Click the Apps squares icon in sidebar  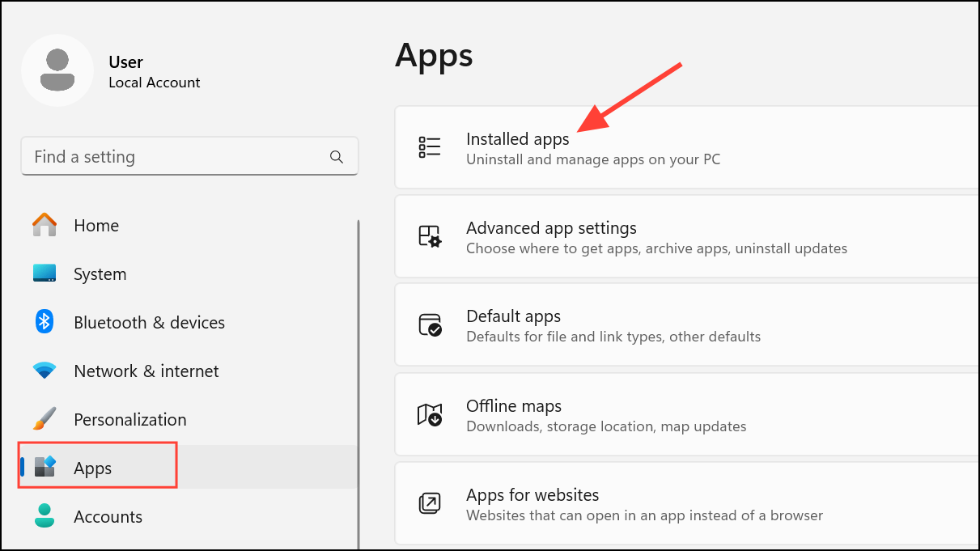45,467
